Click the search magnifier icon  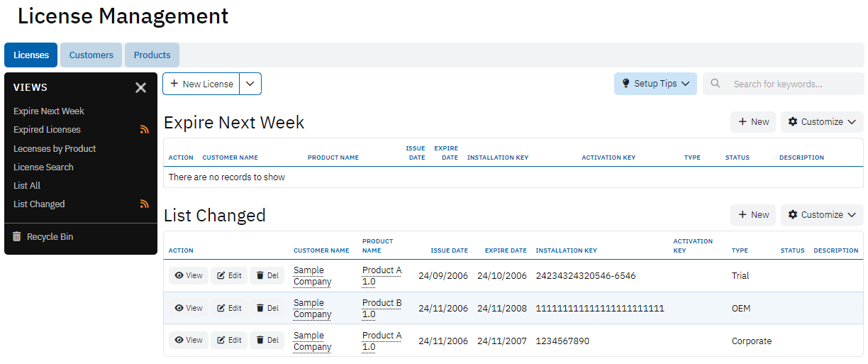pyautogui.click(x=716, y=84)
